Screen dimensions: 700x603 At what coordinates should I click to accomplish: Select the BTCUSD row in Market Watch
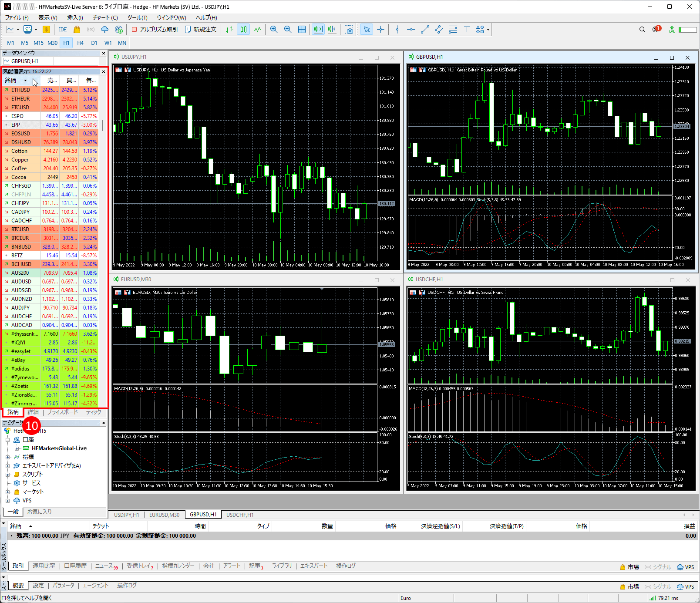tap(20, 229)
